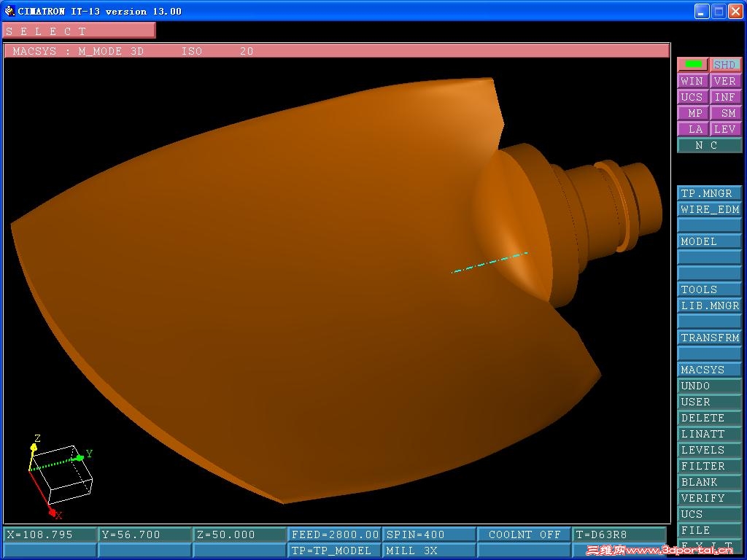This screenshot has height=560, width=747.
Task: Click the MILL 3X status field
Action: click(x=429, y=551)
